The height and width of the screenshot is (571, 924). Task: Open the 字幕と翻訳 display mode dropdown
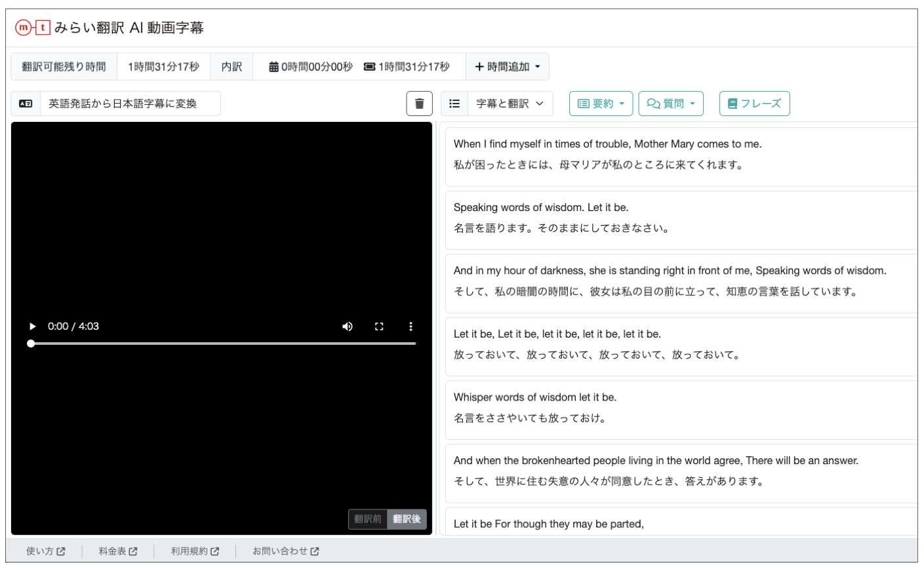[510, 104]
